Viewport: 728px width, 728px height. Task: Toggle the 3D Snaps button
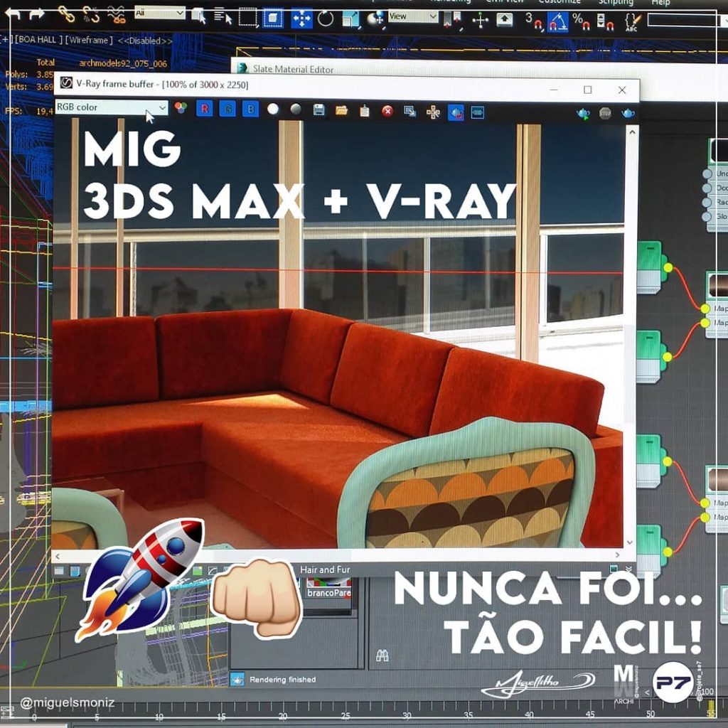pos(533,21)
